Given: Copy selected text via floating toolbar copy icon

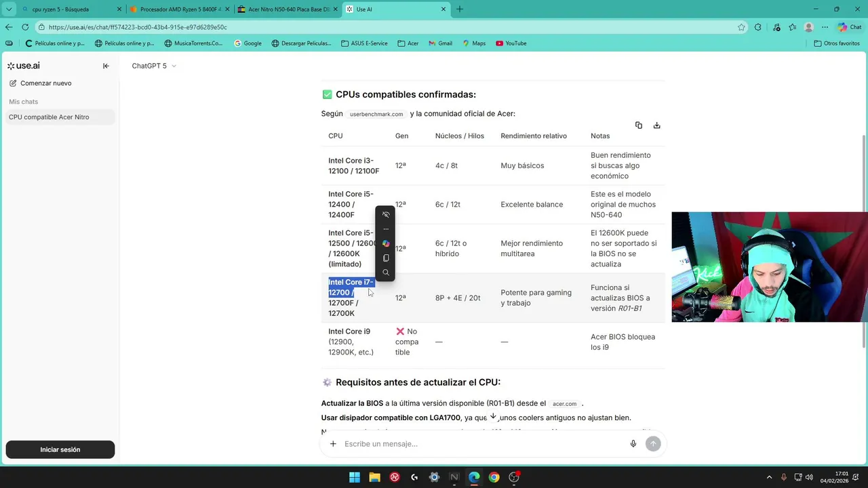Looking at the screenshot, I should [386, 258].
